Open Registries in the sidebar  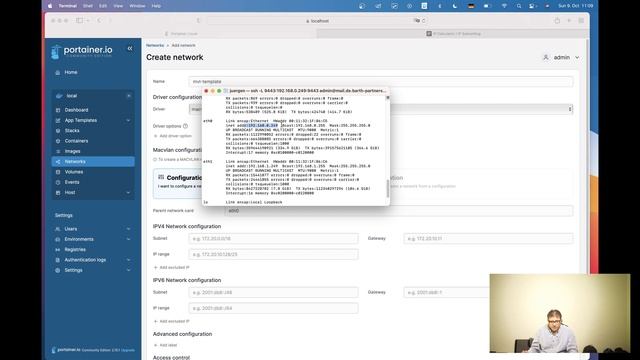[x=75, y=249]
